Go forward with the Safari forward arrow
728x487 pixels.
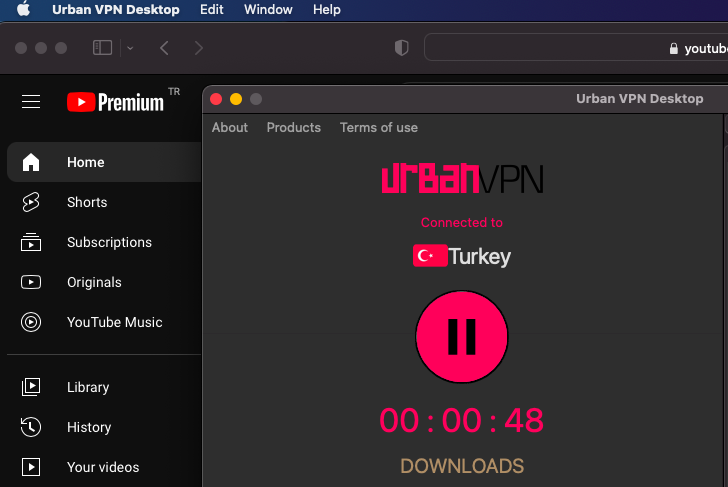(x=199, y=48)
